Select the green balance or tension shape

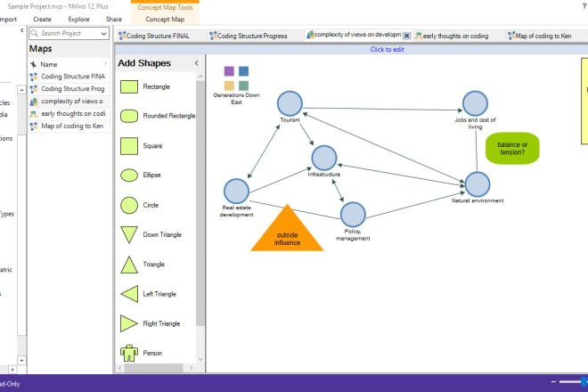click(512, 148)
